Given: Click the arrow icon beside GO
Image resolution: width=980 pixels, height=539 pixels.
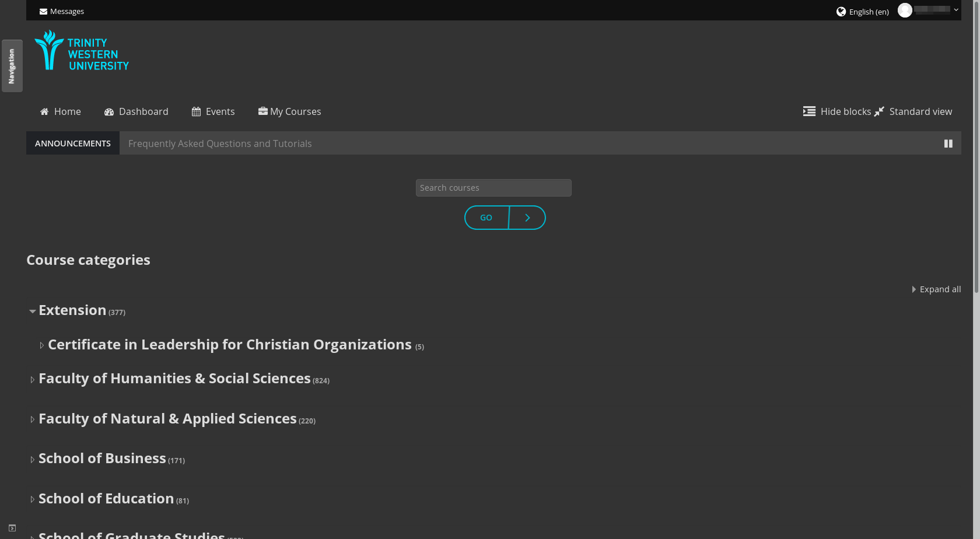Looking at the screenshot, I should pyautogui.click(x=527, y=217).
